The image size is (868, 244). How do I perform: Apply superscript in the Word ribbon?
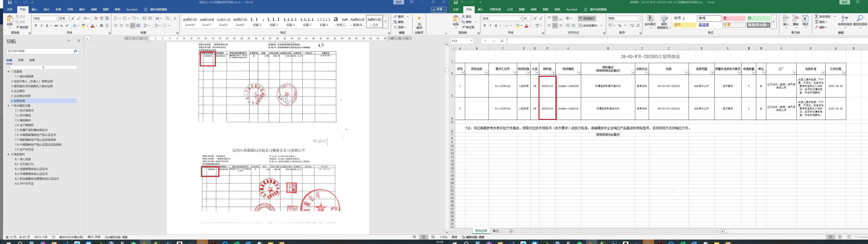67,26
